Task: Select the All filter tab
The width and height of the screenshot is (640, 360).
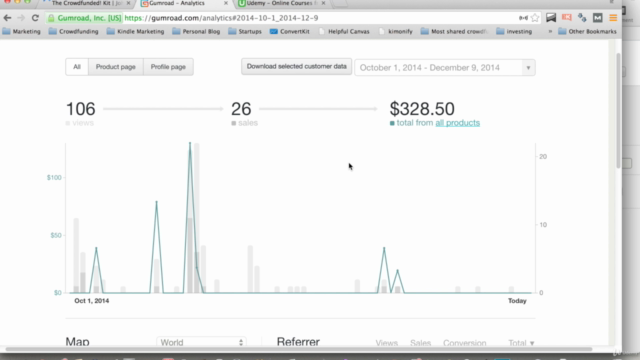Action: coord(77,67)
